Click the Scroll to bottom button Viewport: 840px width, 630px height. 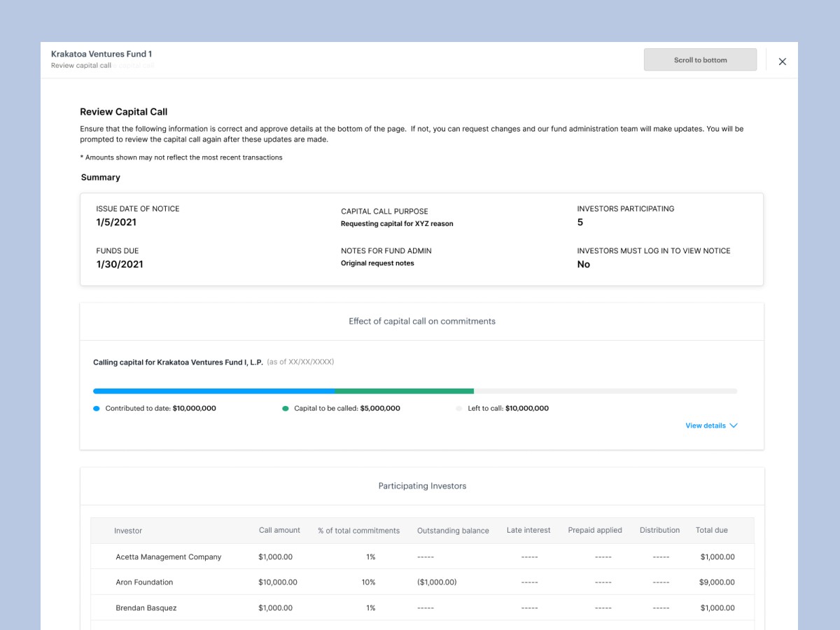700,59
